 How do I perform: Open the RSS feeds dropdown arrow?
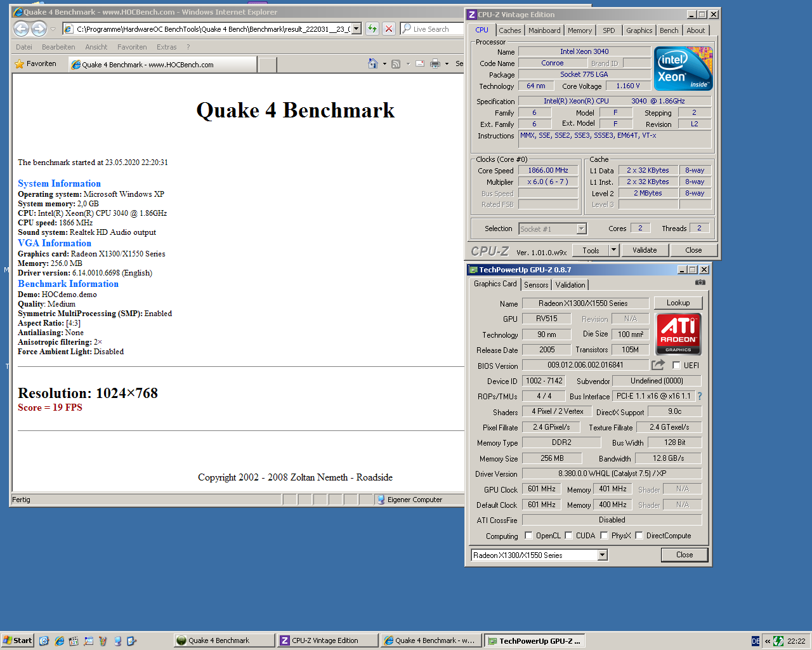(x=407, y=64)
